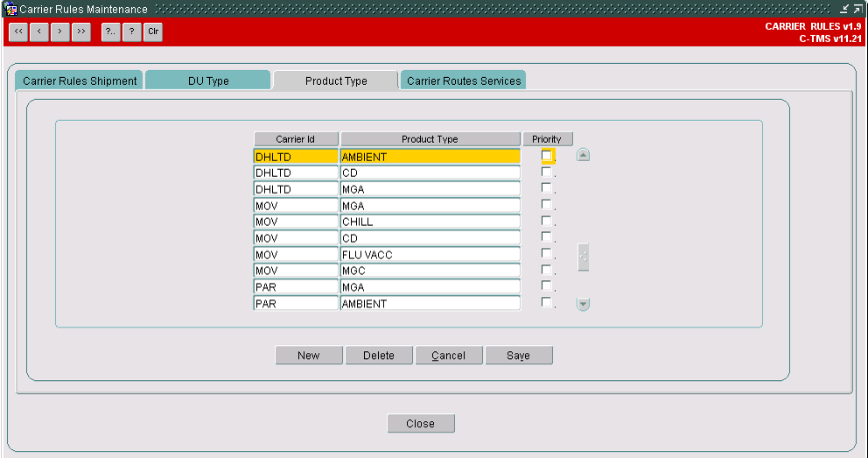Viewport: 868px width, 458px height.
Task: Select AMBIENT product type field of PAR
Action: [430, 304]
